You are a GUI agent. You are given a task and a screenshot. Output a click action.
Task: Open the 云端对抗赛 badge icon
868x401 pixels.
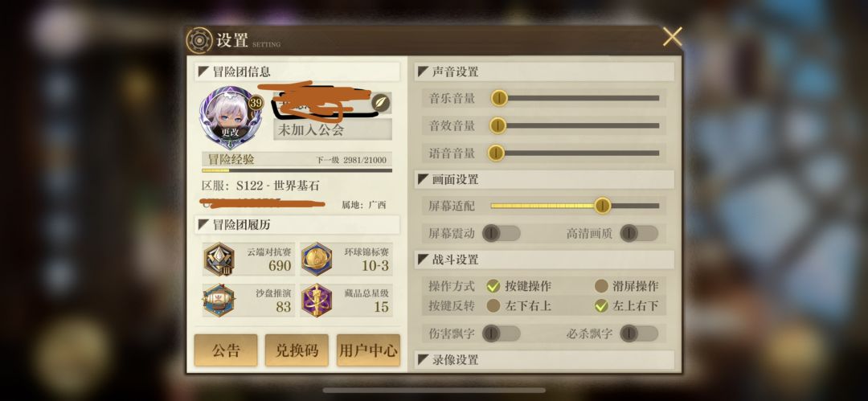tap(219, 260)
